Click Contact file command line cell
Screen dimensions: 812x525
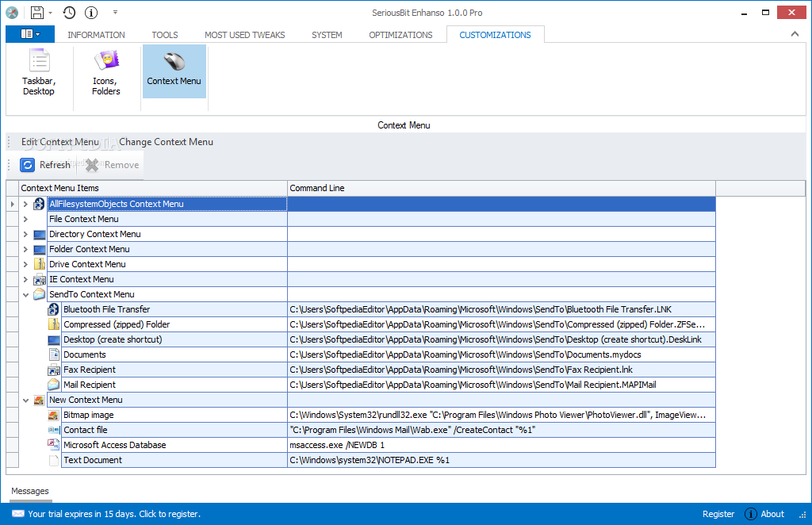pos(501,430)
